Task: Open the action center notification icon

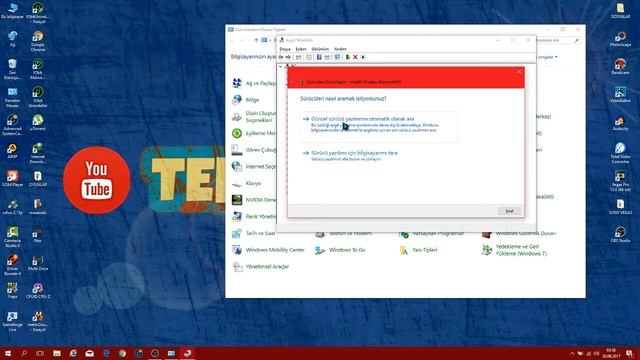Action: click(630, 353)
